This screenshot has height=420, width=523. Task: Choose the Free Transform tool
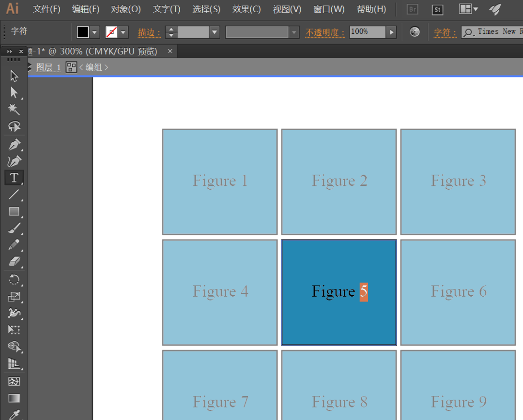click(14, 330)
